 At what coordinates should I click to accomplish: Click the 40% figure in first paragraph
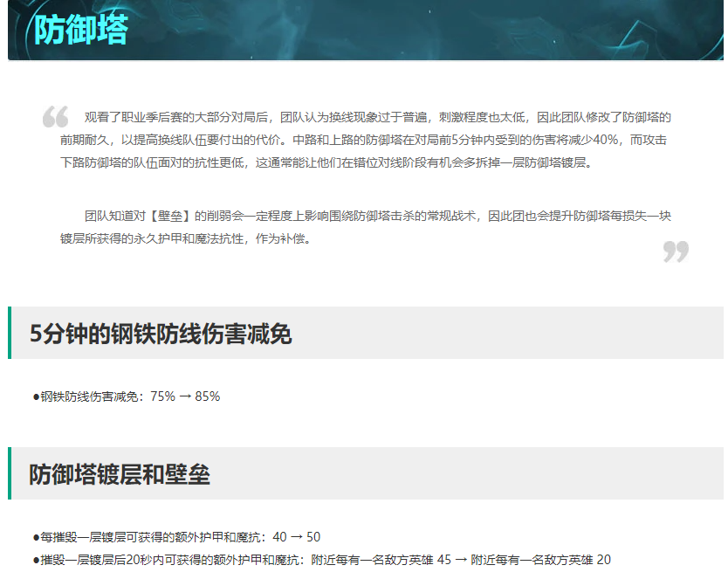tap(603, 140)
